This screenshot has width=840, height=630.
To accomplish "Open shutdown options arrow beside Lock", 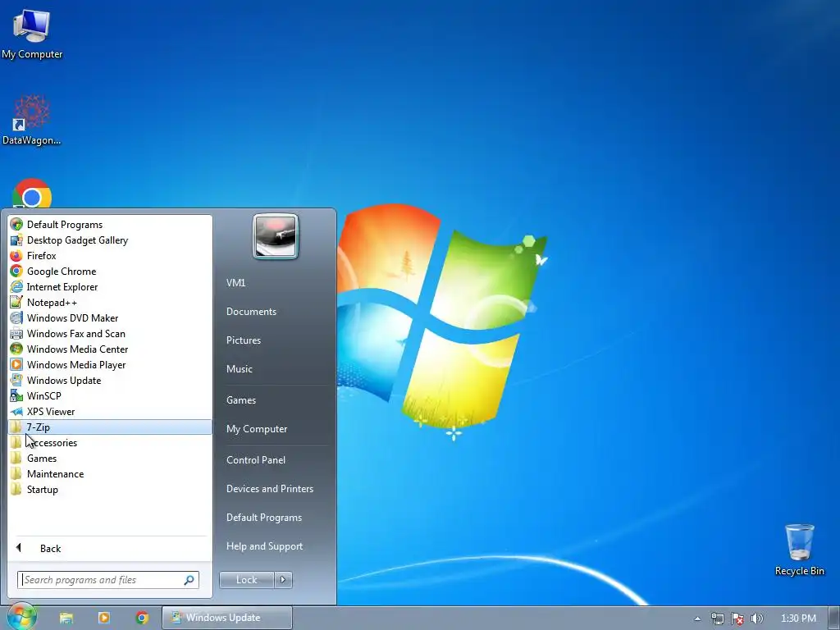I will (283, 580).
